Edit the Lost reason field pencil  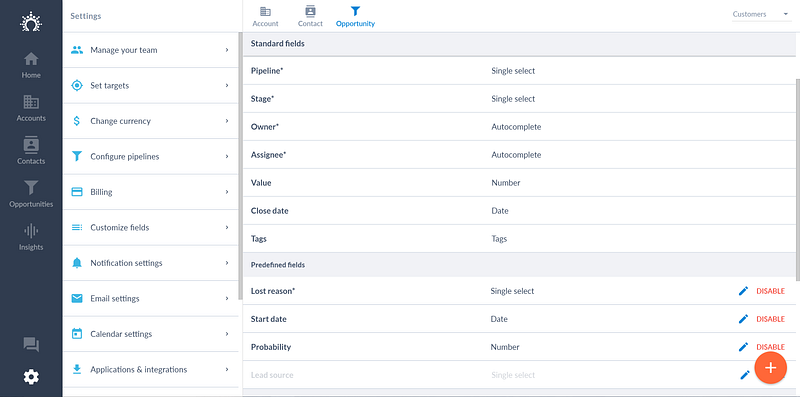[x=743, y=291]
